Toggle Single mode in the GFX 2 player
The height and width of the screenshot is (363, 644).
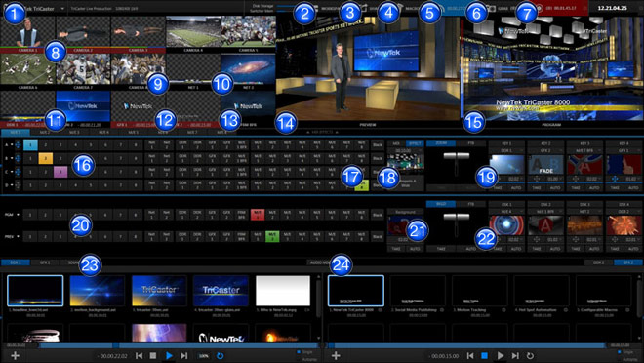(x=625, y=352)
